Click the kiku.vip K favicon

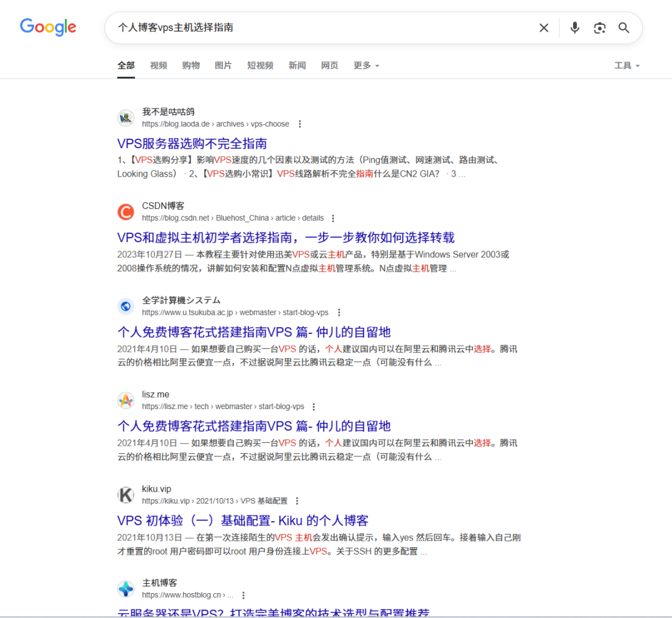[126, 495]
